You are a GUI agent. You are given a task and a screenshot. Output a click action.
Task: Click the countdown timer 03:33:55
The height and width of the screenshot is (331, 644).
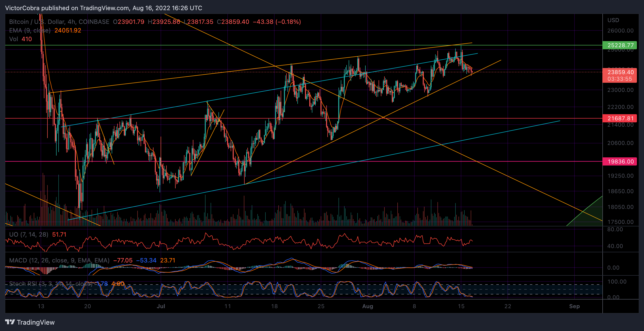(x=620, y=79)
